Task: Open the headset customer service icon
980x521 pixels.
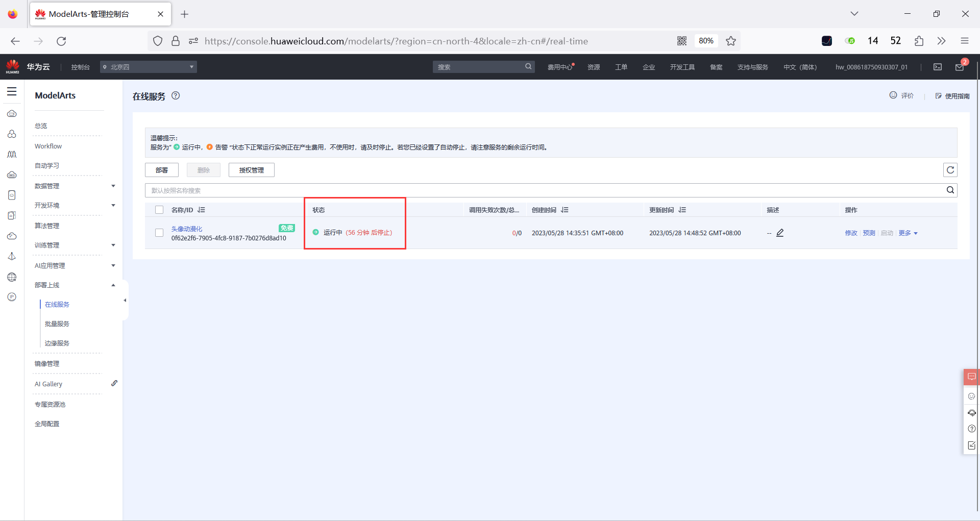Action: point(971,413)
